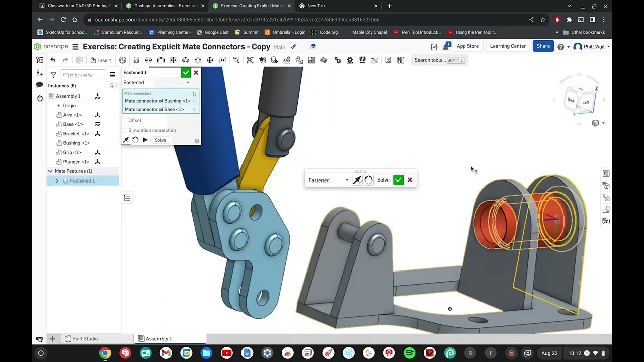Switch to the New Tab browser tab

pos(338,6)
